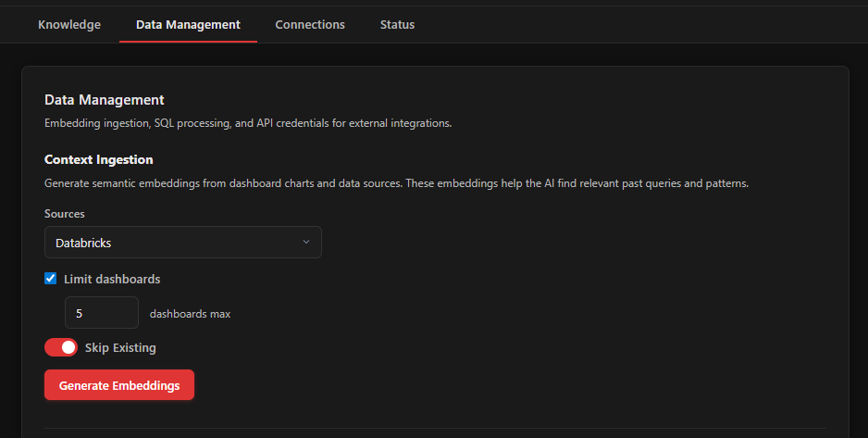Click the Limit dashboards label text
This screenshot has width=868, height=438.
[x=112, y=279]
